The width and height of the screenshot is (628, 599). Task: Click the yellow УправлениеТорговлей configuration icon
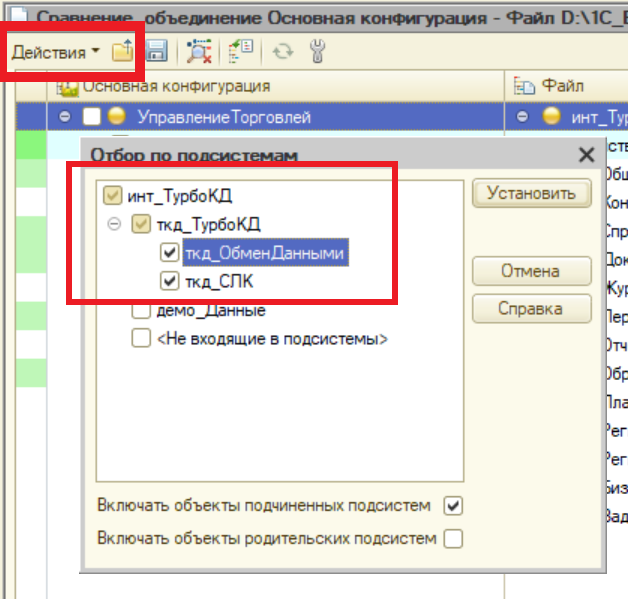coord(117,117)
